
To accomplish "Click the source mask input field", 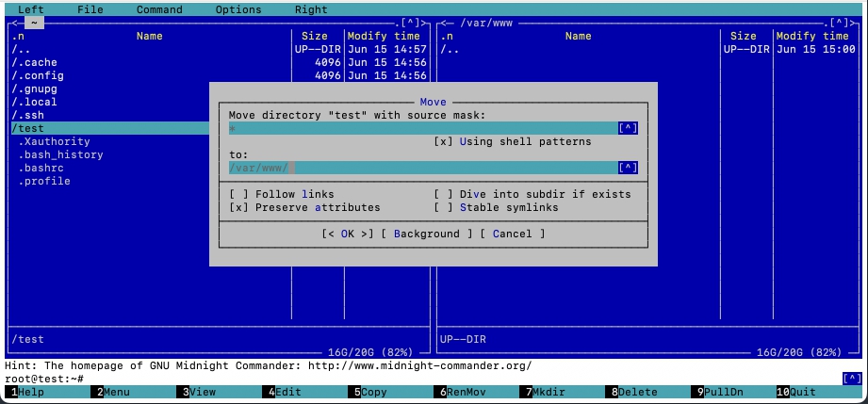I will point(423,128).
